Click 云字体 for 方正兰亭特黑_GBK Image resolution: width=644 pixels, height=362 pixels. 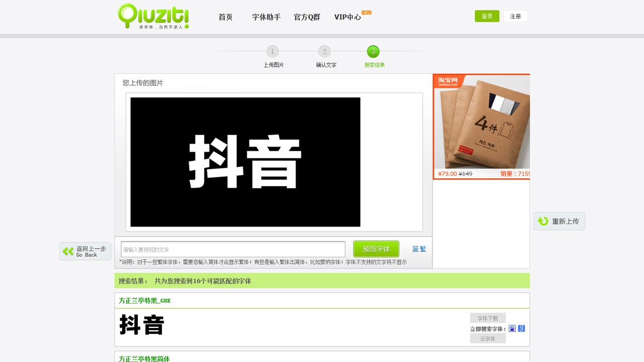[x=488, y=339]
